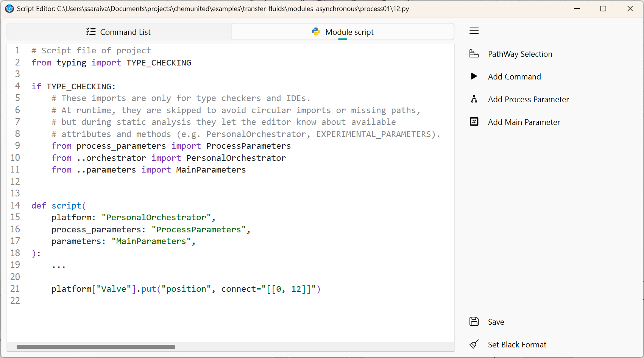The height and width of the screenshot is (358, 644).
Task: Click line number 14 in the gutter
Action: click(x=15, y=205)
